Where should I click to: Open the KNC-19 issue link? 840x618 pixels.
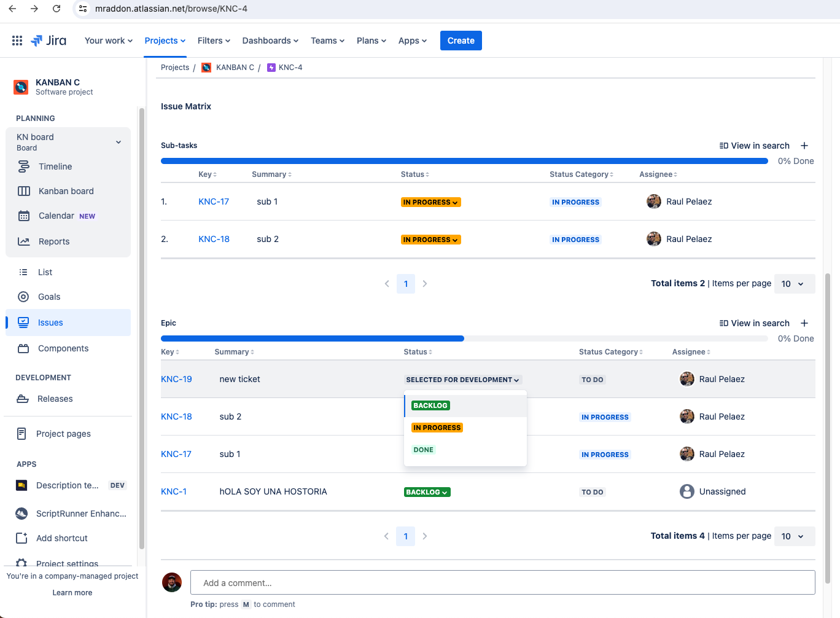pos(176,379)
